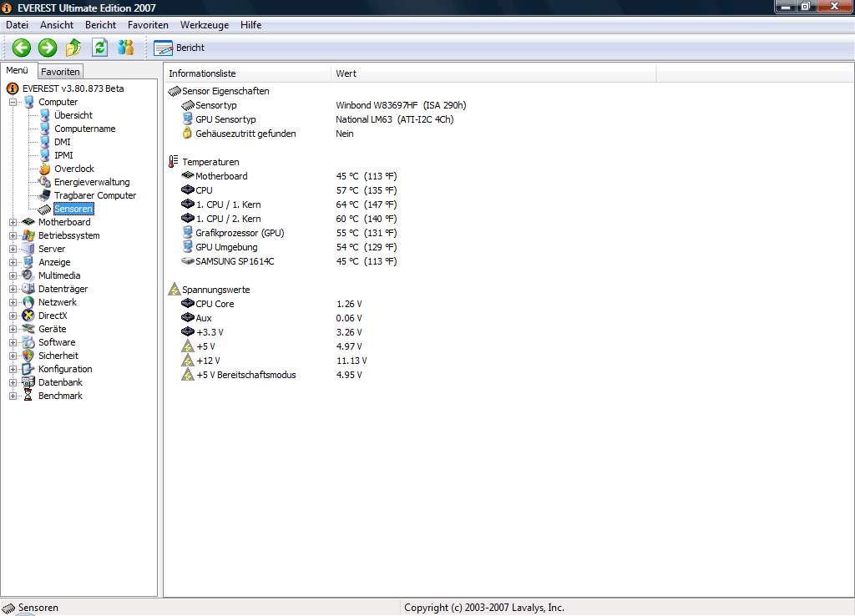Click the SAMSUNG SP1614C drive icon
The height and width of the screenshot is (616, 855).
pos(188,261)
